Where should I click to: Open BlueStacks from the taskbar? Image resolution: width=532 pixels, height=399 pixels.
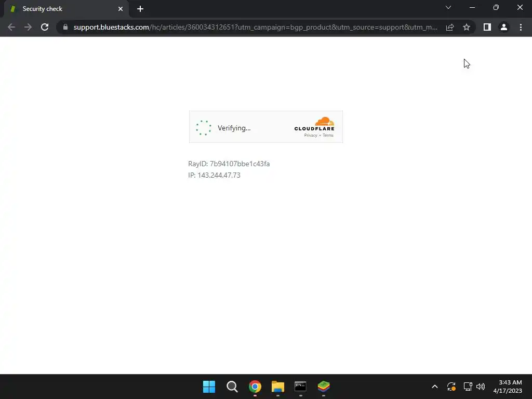(324, 387)
